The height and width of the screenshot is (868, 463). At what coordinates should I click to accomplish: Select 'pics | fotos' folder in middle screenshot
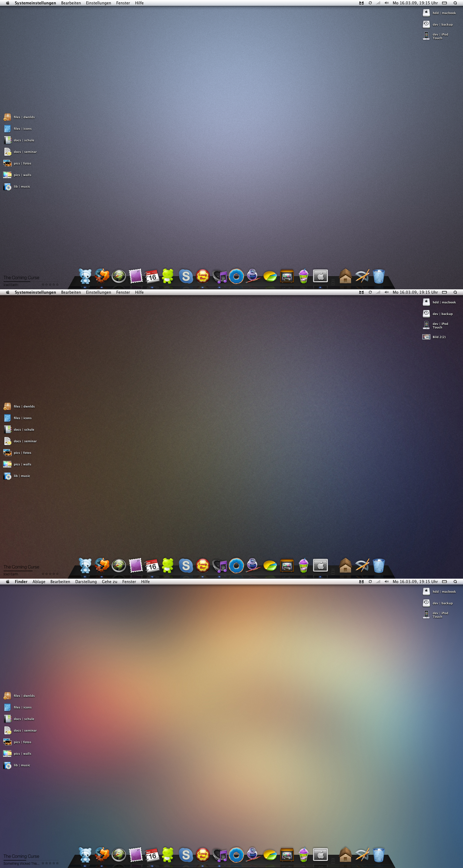tap(17, 452)
